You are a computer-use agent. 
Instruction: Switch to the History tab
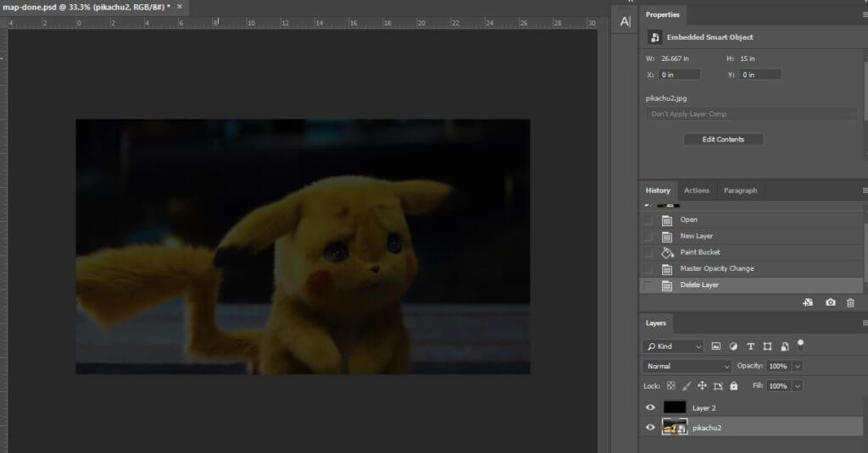pos(658,191)
